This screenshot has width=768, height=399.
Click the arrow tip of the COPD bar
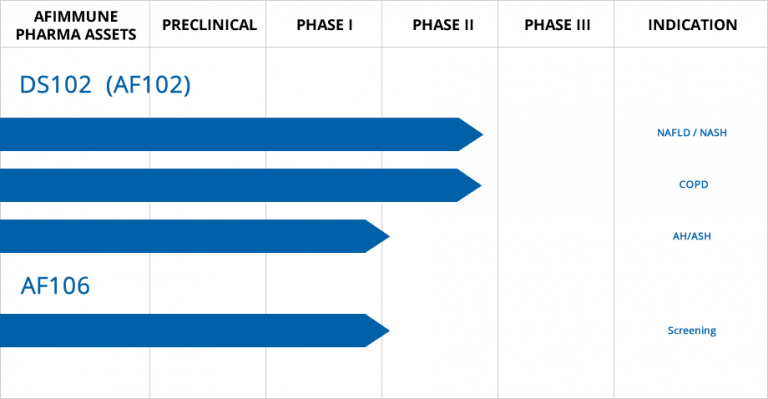[x=469, y=185]
